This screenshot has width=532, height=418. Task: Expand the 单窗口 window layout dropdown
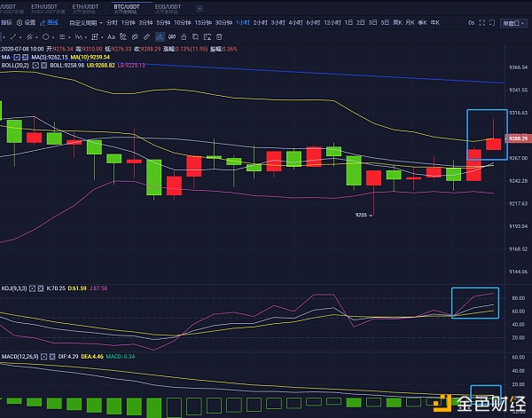pyautogui.click(x=512, y=20)
